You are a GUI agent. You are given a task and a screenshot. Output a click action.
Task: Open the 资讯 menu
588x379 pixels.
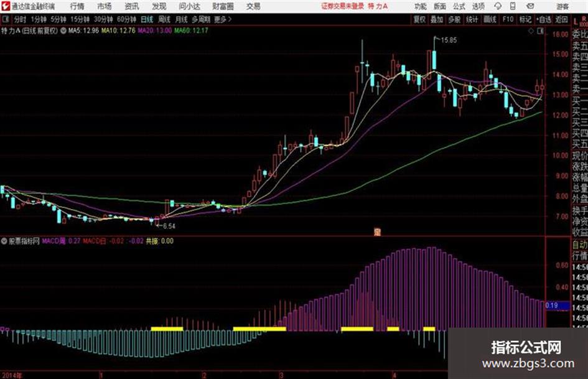(x=132, y=6)
